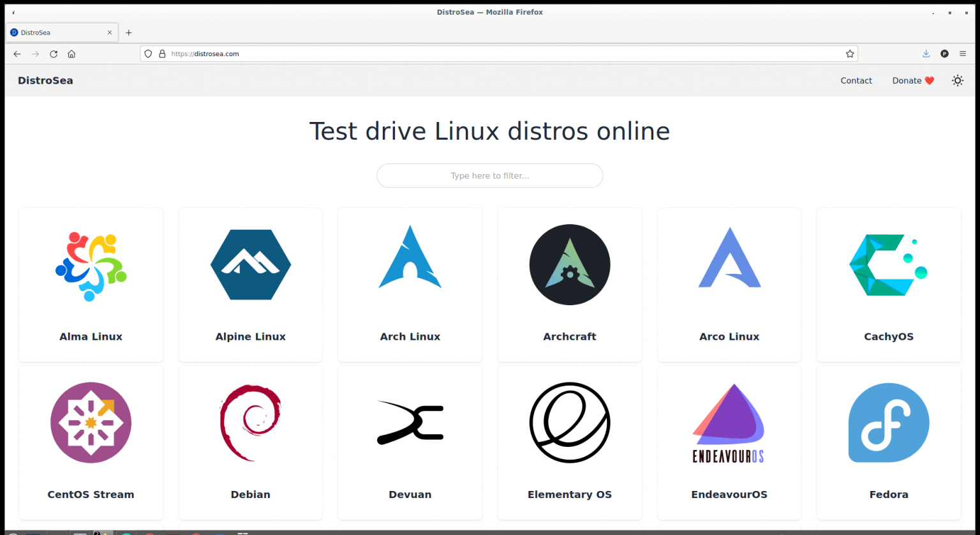Open the Firefox application menu
Screen dimensions: 980x535
point(963,54)
